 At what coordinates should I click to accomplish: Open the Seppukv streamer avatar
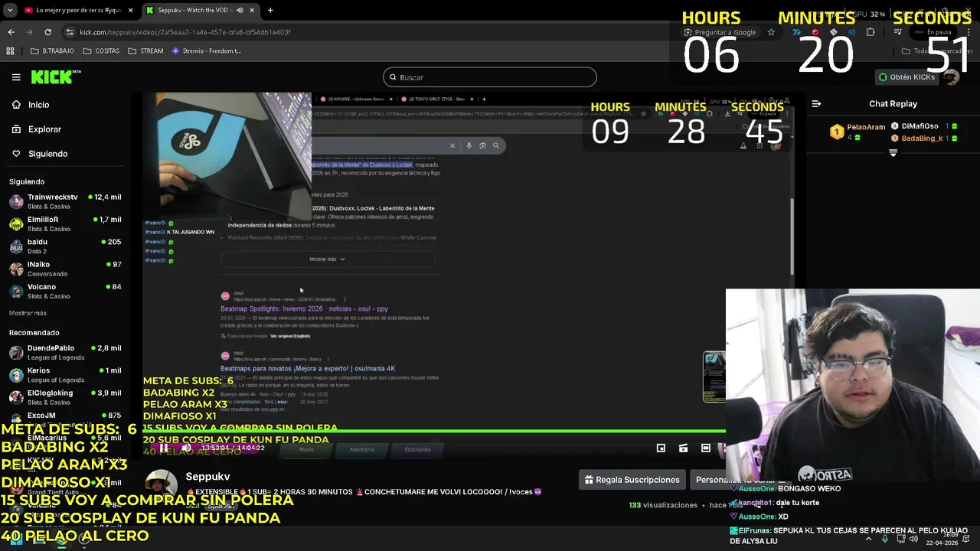(x=161, y=486)
